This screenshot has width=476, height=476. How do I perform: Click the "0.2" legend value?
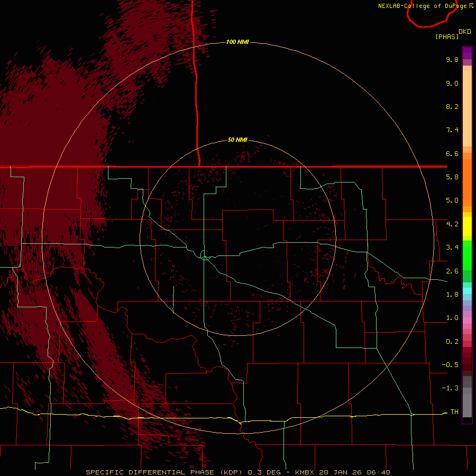pos(452,342)
